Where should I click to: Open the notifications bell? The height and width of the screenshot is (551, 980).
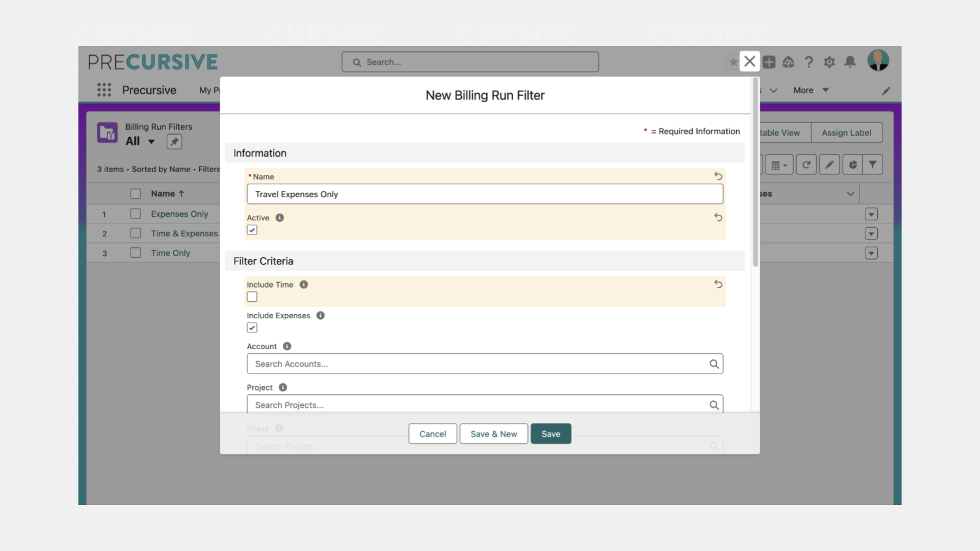coord(850,62)
